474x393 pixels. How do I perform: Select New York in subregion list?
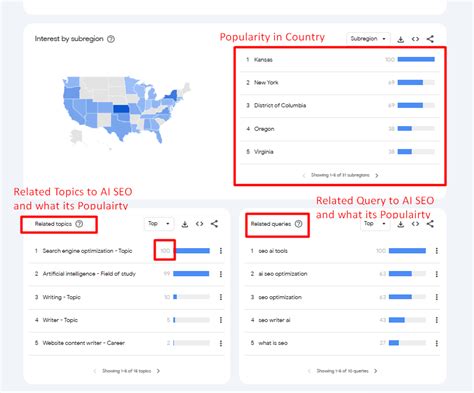[x=340, y=83]
